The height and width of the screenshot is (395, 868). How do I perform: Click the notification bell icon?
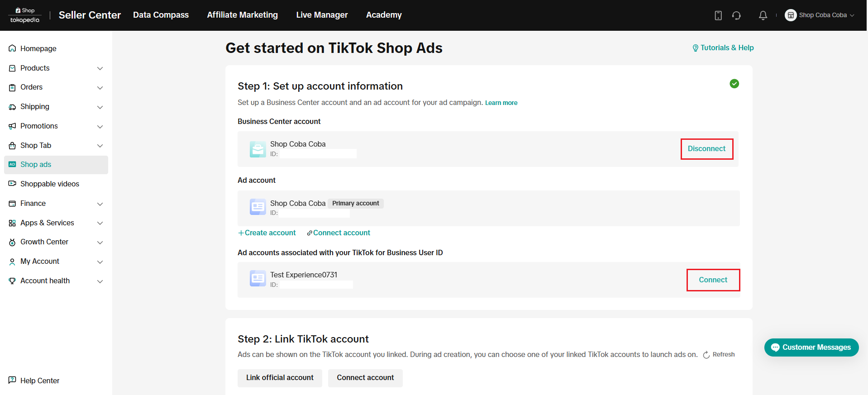coord(763,15)
